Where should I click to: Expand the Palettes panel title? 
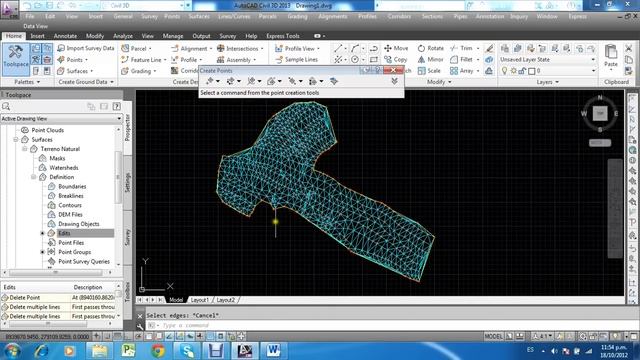(27, 82)
